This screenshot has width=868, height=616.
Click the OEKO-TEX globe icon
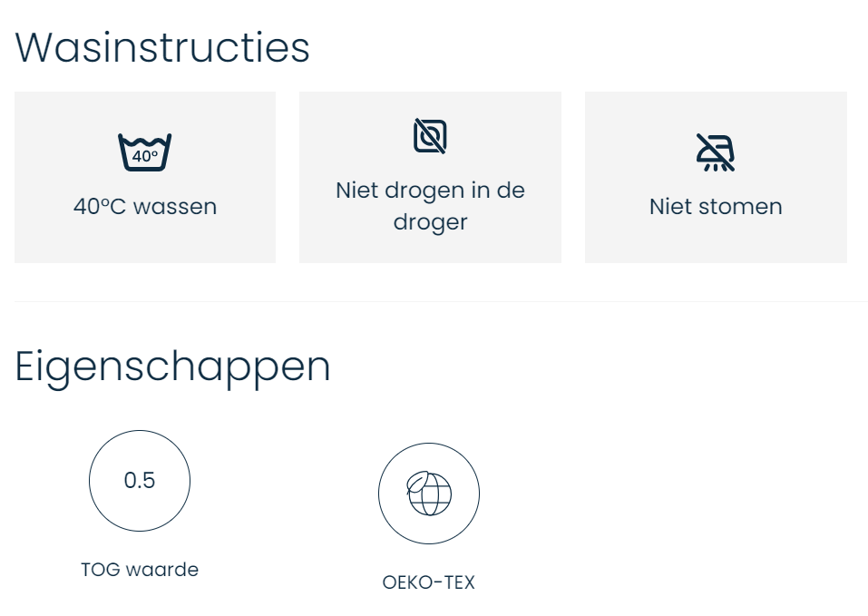tap(429, 494)
